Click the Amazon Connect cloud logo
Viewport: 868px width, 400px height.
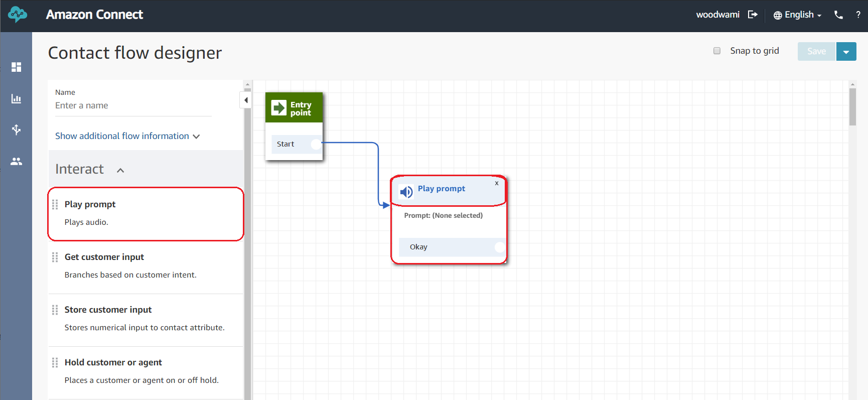pyautogui.click(x=18, y=15)
